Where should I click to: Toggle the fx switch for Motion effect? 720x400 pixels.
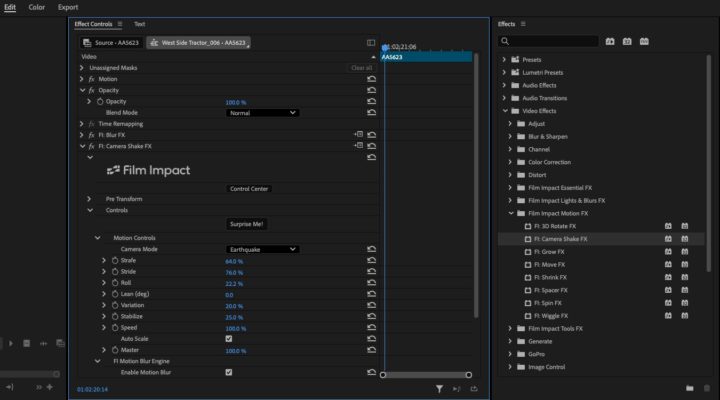coord(91,79)
